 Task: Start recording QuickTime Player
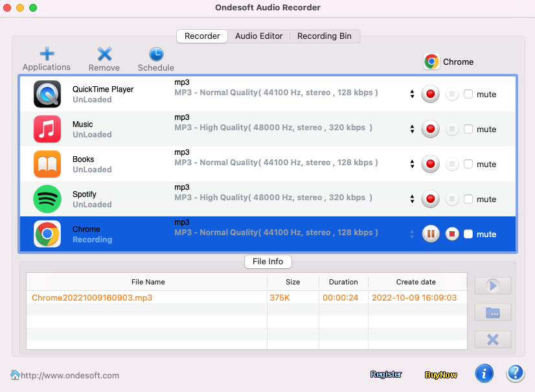[430, 94]
